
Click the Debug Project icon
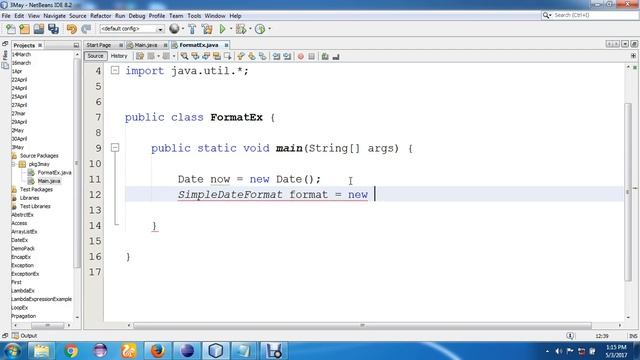pos(241,29)
